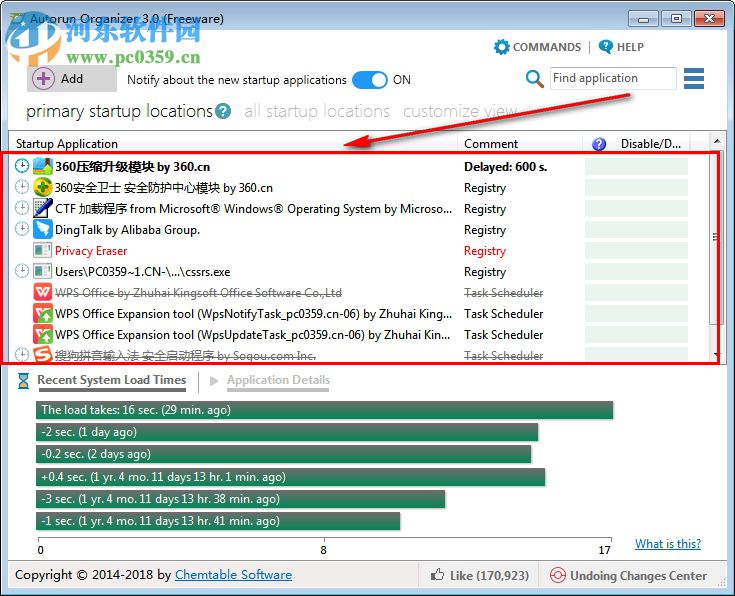Click Disable/Delay bar for DingTalk row
The width and height of the screenshot is (735, 596).
coord(636,230)
